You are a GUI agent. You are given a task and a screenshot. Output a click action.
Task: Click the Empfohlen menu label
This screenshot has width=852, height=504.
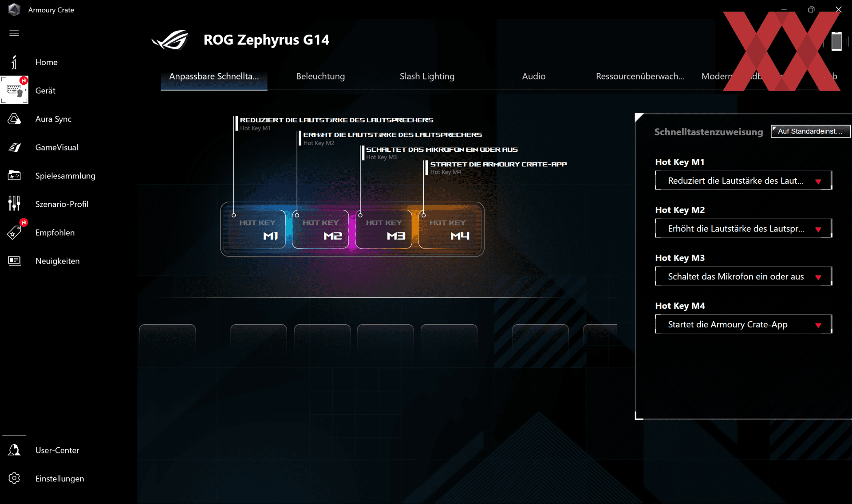[55, 232]
